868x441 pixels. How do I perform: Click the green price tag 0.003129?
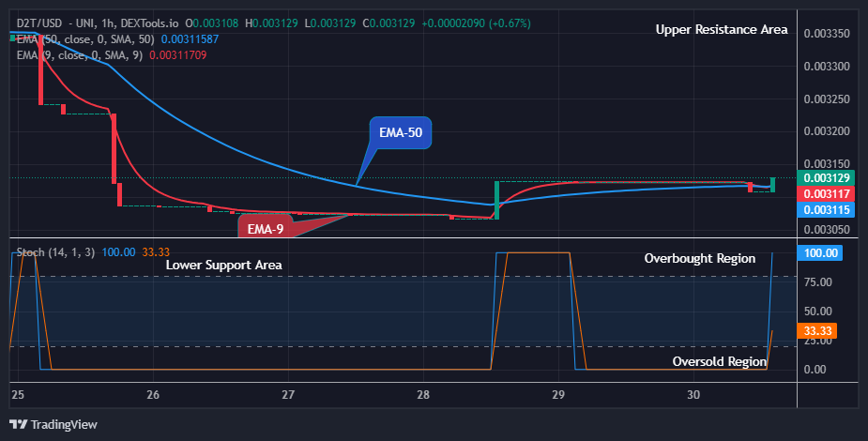coord(826,178)
